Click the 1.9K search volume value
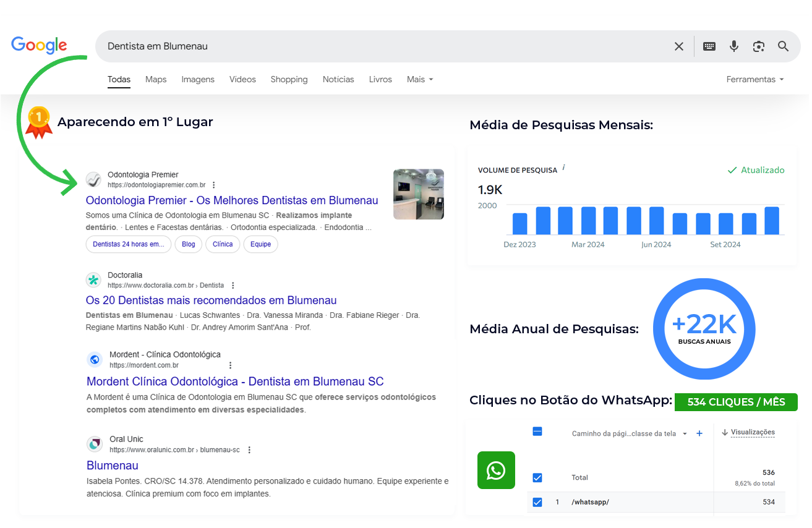Image resolution: width=812 pixels, height=528 pixels. [x=490, y=190]
